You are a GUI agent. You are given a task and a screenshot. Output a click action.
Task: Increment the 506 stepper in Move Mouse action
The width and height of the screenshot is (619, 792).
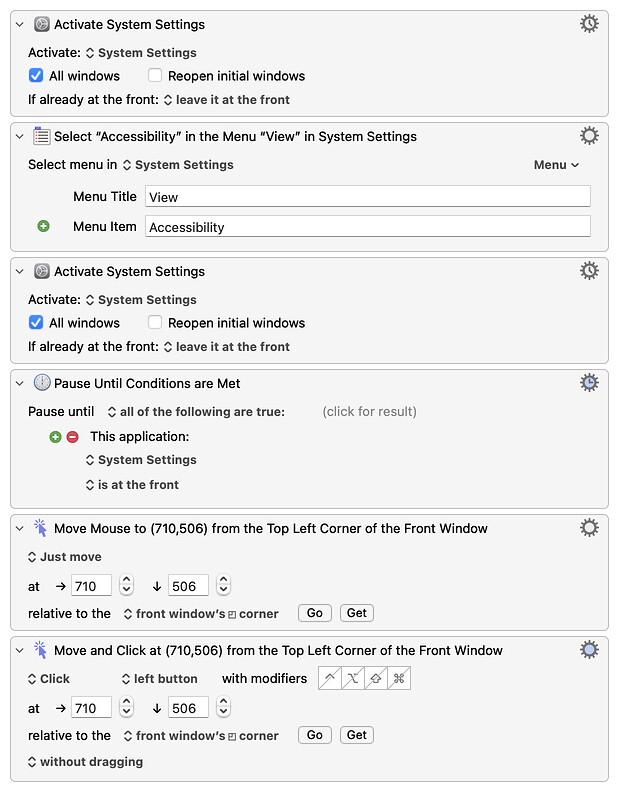point(223,580)
